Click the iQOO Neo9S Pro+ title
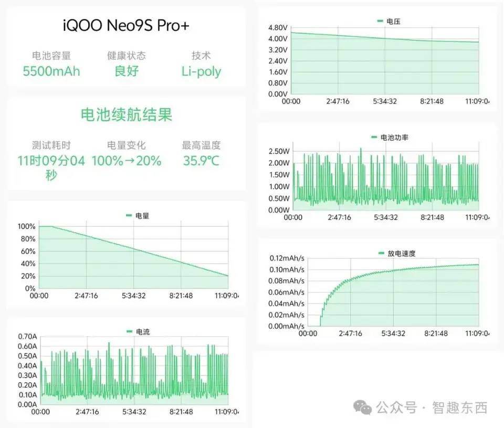The height and width of the screenshot is (428, 504). point(126,25)
